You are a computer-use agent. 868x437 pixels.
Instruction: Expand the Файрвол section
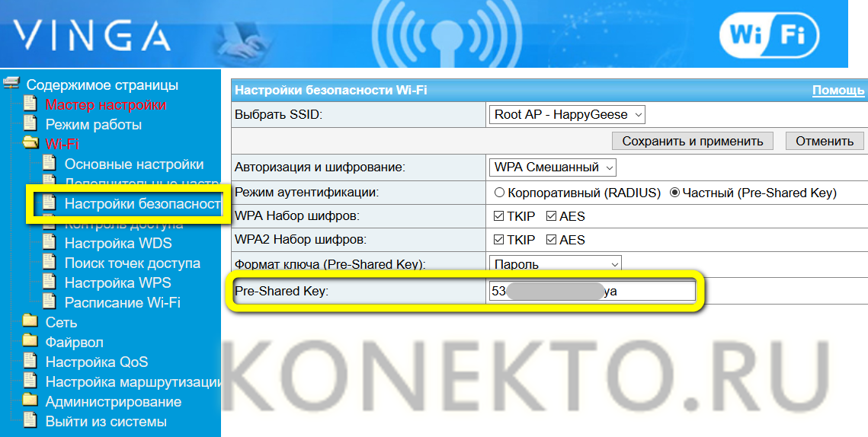[74, 343]
